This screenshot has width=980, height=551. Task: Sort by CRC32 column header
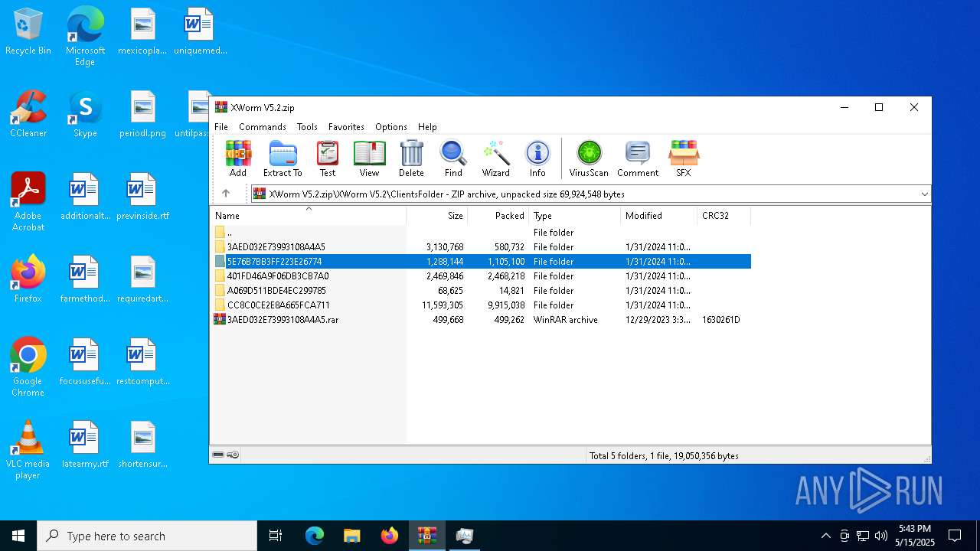point(724,216)
